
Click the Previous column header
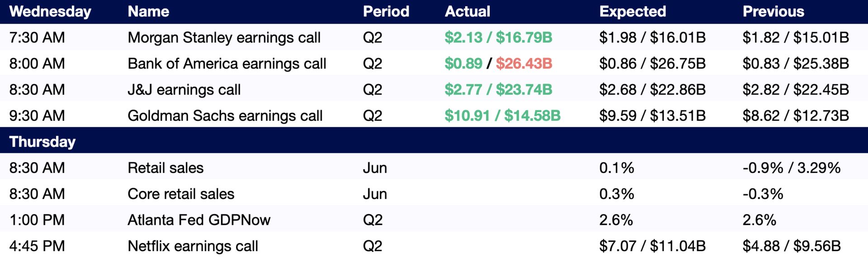[x=773, y=12]
